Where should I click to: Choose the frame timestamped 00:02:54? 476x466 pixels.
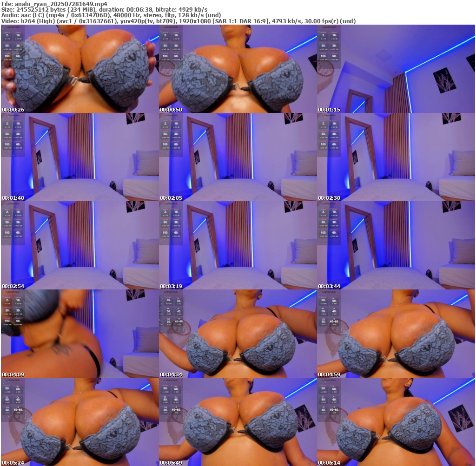80,245
